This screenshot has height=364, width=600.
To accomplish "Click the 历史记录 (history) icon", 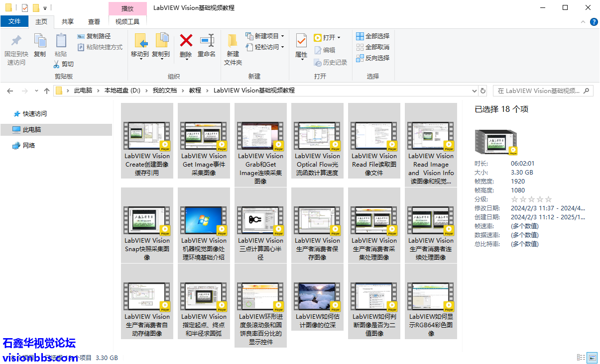I will [x=317, y=63].
